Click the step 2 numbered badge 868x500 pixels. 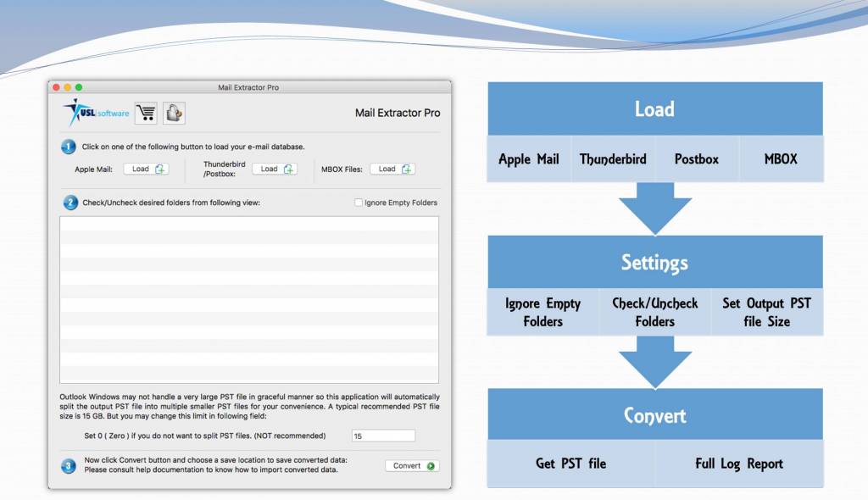(69, 203)
